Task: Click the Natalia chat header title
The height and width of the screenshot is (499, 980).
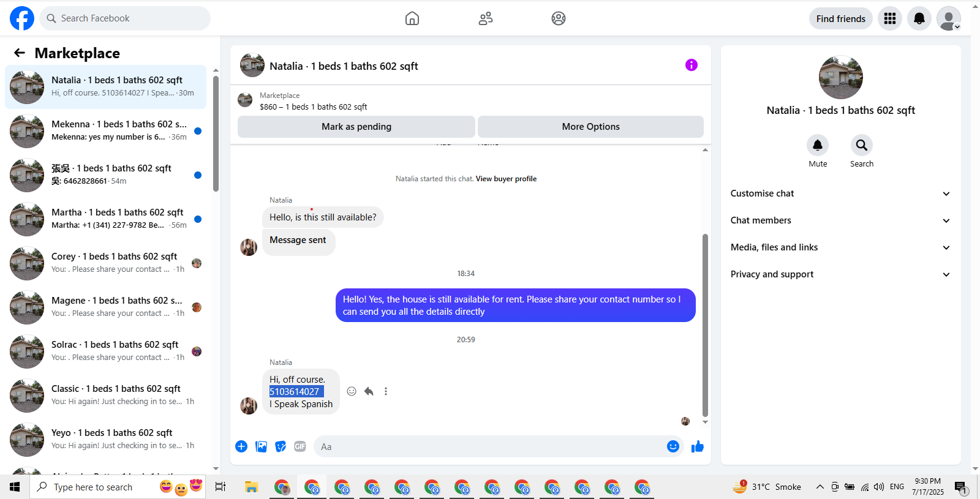Action: tap(344, 66)
